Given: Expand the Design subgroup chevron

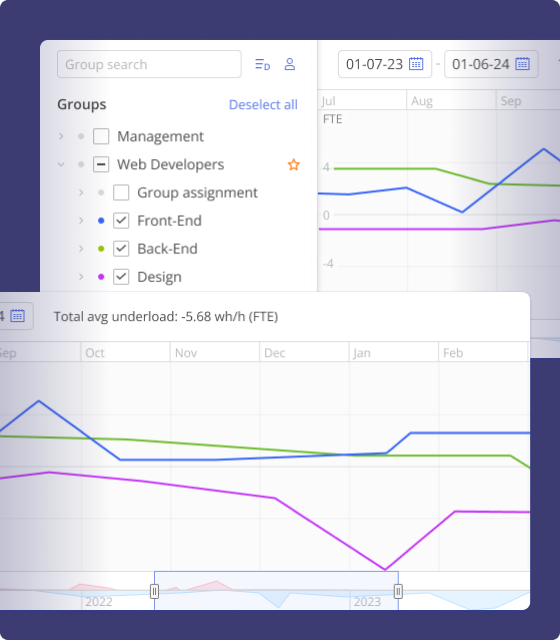Looking at the screenshot, I should coord(81,277).
